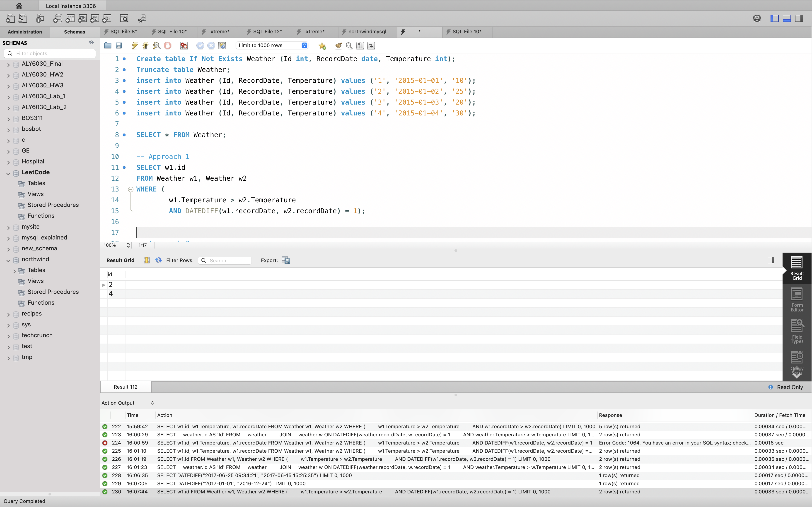Click the Stored Procedures item under LeetCode

point(53,205)
